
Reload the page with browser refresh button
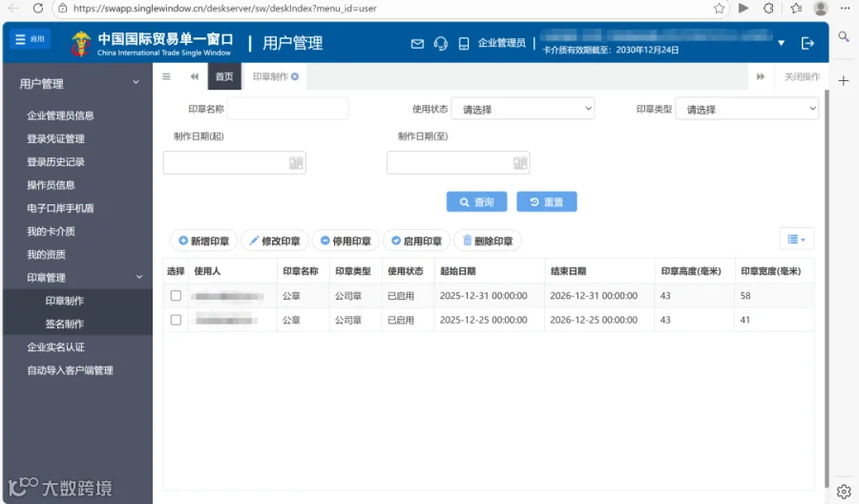point(38,9)
